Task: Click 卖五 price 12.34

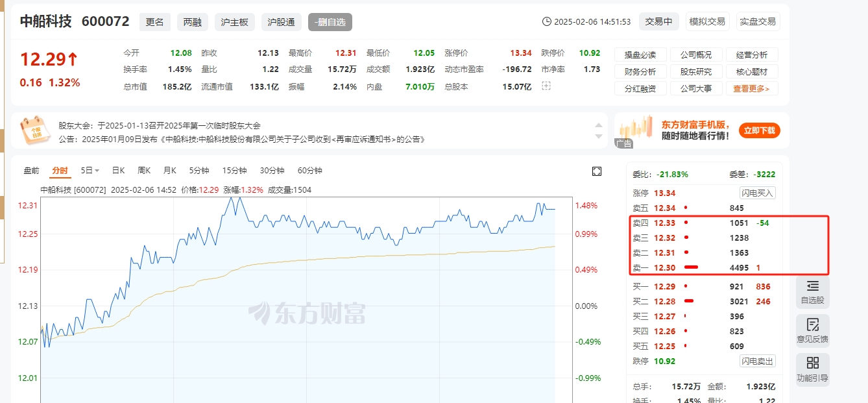Action: click(664, 208)
